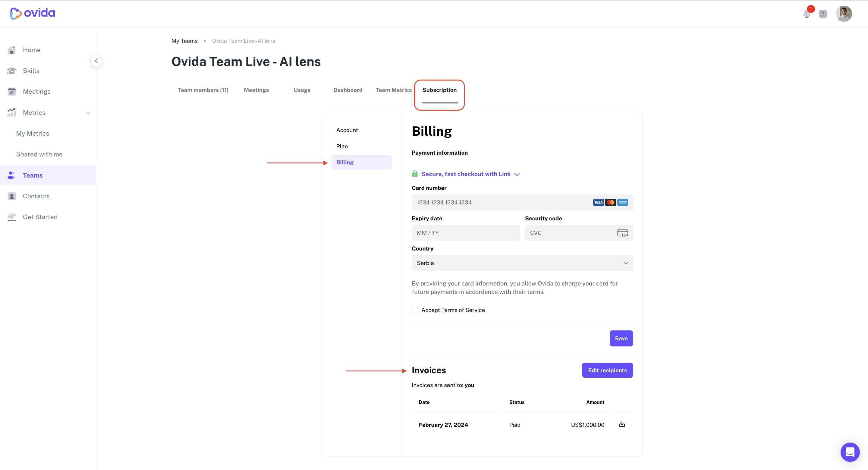The width and height of the screenshot is (868, 470).
Task: Click the Skills graduation cap icon
Action: (x=12, y=71)
